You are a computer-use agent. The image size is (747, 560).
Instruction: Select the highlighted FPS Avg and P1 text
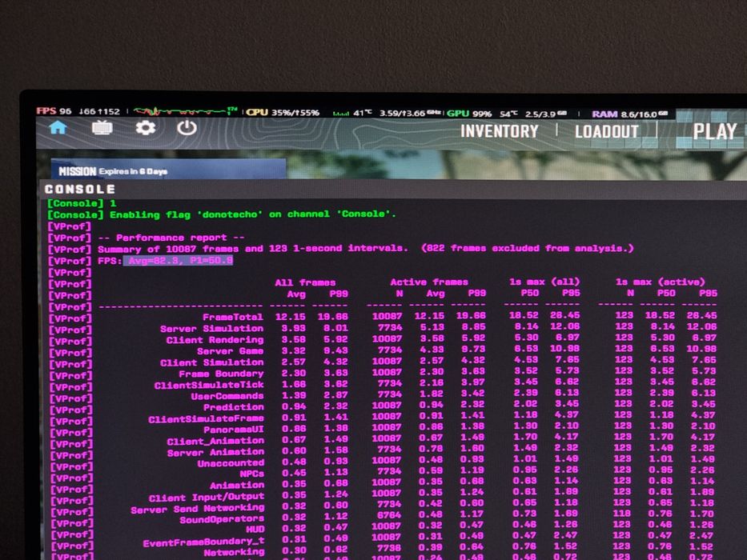click(179, 261)
